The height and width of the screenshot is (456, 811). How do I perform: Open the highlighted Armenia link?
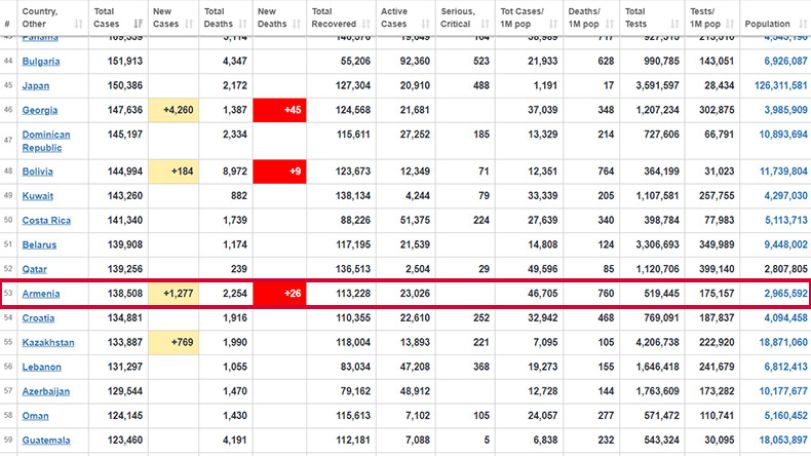[41, 294]
